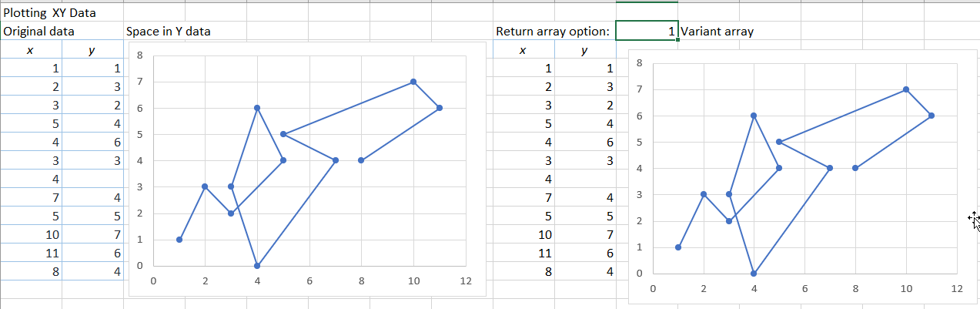Click the "Variant array" cell
Screen dimensions: 980x309
point(717,32)
